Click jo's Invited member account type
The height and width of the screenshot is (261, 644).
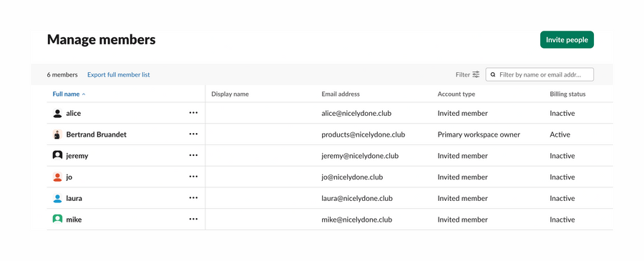coord(463,177)
